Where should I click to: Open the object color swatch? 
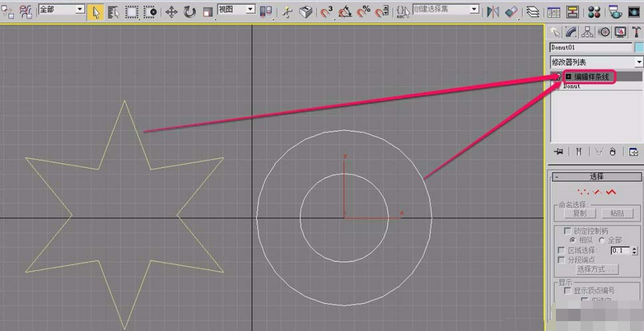[x=639, y=47]
